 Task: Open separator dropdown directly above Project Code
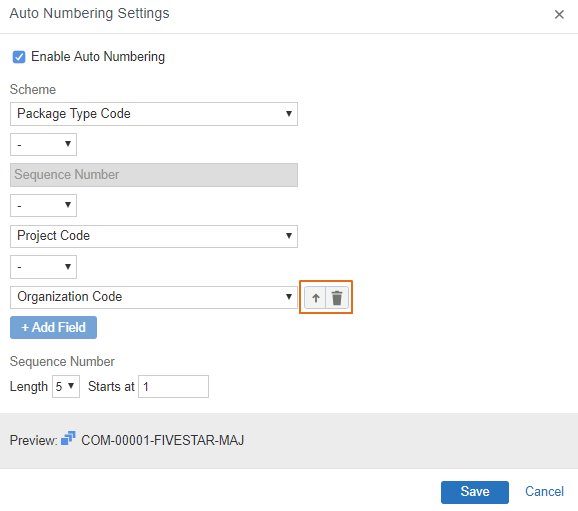point(43,205)
